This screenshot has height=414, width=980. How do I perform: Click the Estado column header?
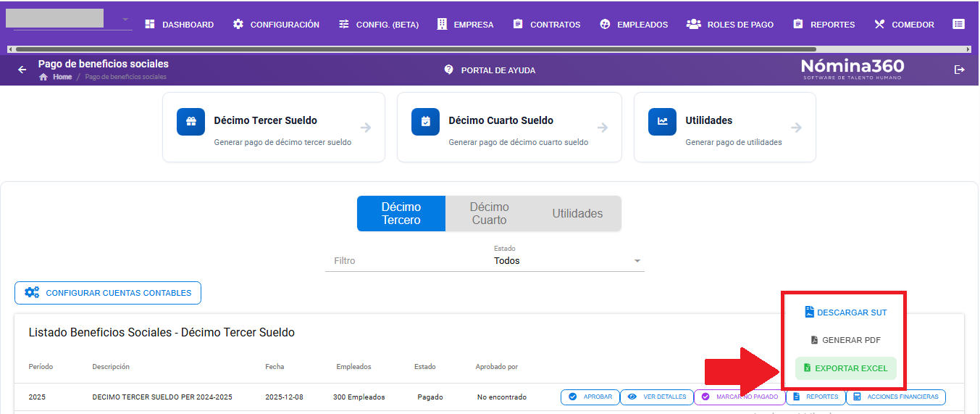424,367
